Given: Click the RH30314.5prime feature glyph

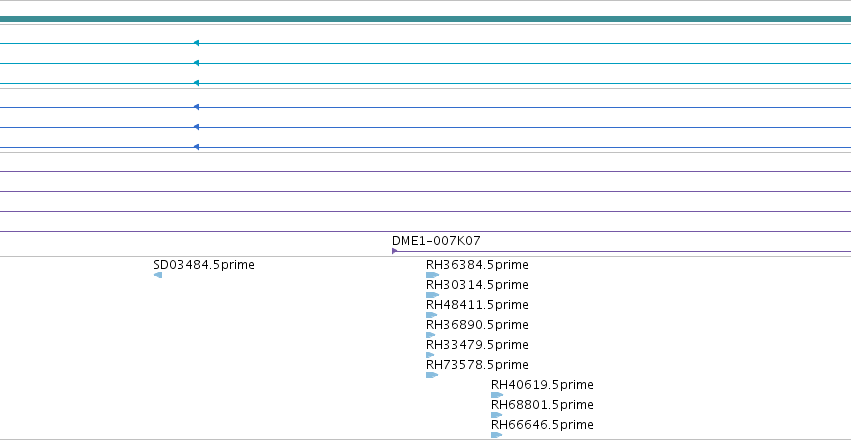Looking at the screenshot, I should pyautogui.click(x=433, y=295).
